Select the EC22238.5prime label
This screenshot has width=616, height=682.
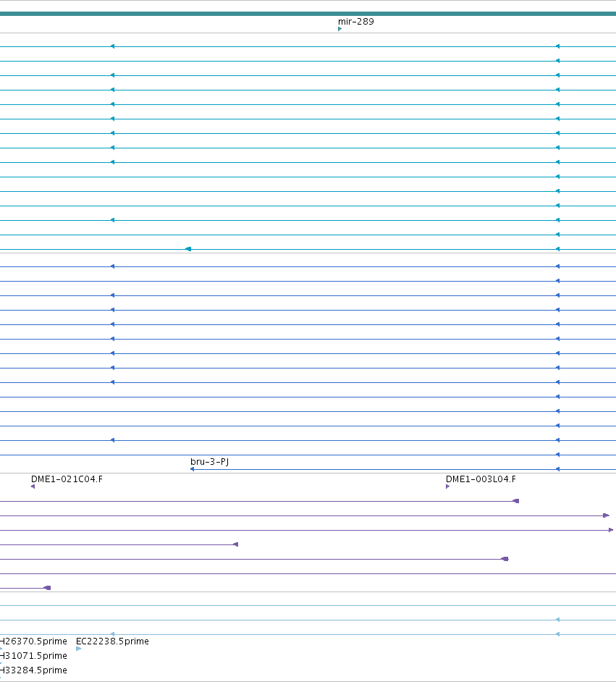coord(112,641)
